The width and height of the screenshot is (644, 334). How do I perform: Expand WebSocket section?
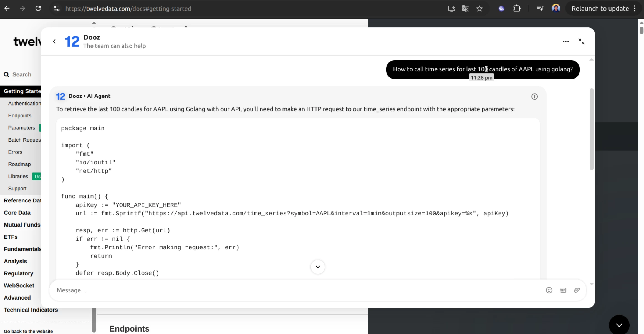tap(19, 286)
